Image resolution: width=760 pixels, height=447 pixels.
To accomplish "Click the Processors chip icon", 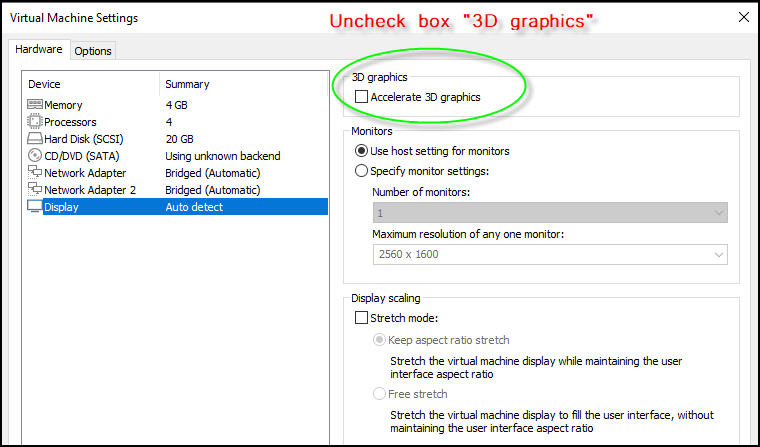I will click(x=35, y=122).
